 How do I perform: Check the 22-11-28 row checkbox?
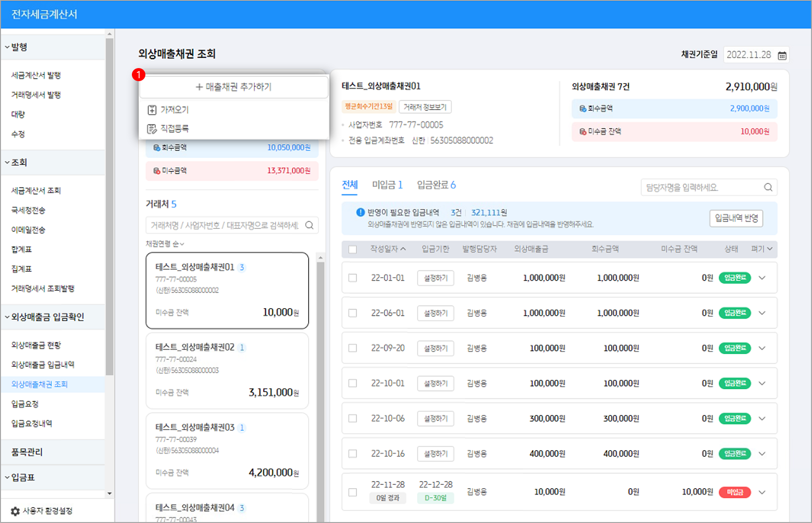(x=353, y=492)
